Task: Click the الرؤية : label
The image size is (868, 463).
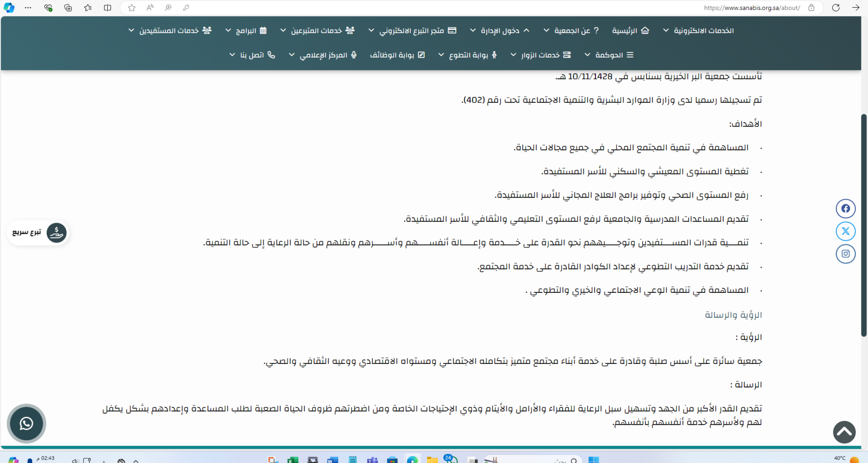Action: pos(749,337)
